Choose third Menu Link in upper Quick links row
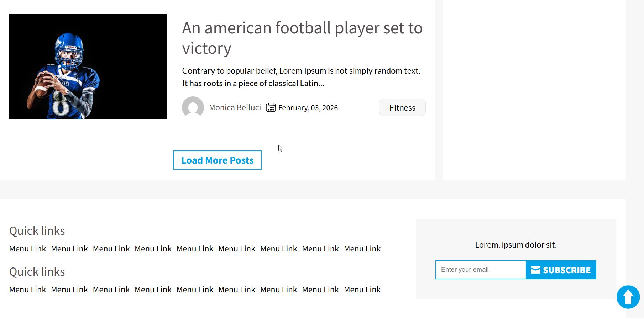The image size is (644, 318). [111, 249]
